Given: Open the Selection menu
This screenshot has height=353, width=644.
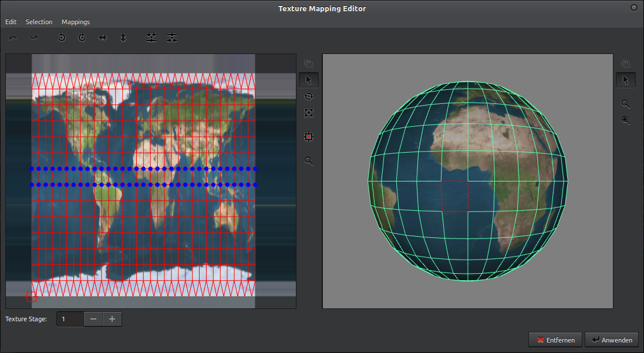Looking at the screenshot, I should tap(39, 22).
